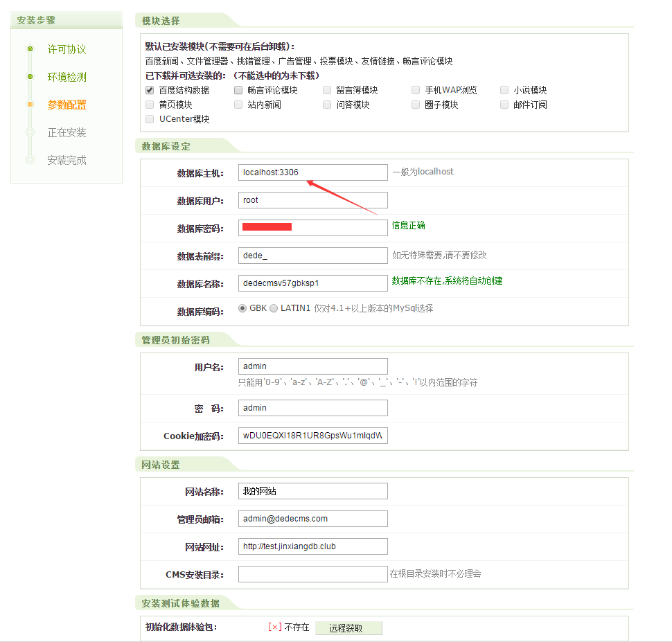Image resolution: width=672 pixels, height=642 pixels.
Task: Select GBK database encoding
Action: click(243, 308)
